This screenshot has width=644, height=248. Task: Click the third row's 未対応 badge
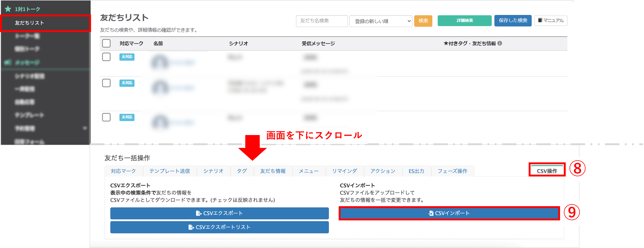tap(127, 117)
